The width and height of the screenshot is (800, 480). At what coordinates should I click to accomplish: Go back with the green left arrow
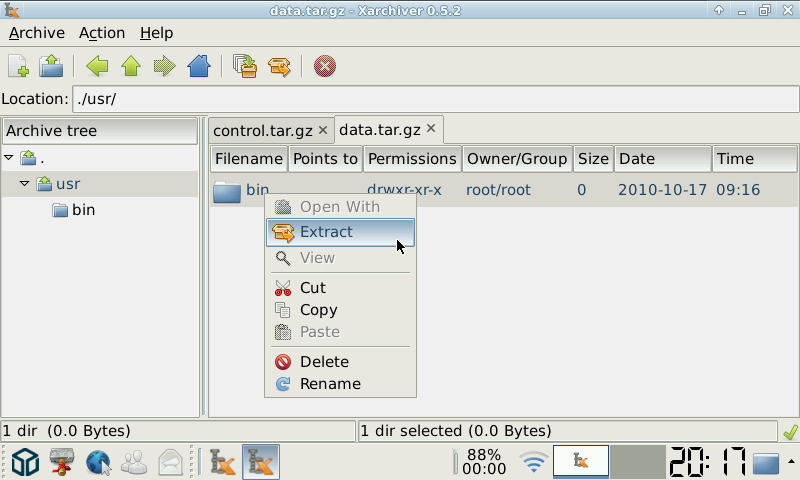97,66
